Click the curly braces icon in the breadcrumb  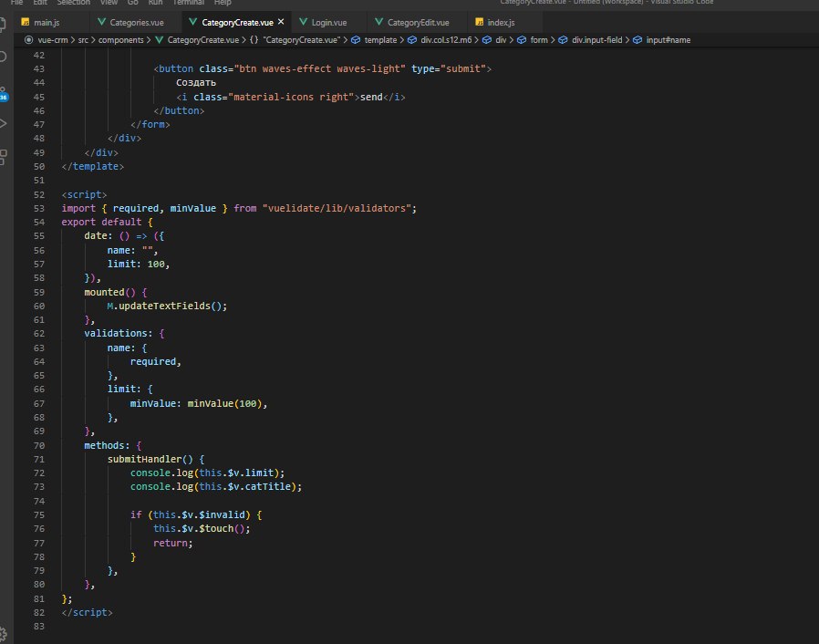pyautogui.click(x=254, y=40)
